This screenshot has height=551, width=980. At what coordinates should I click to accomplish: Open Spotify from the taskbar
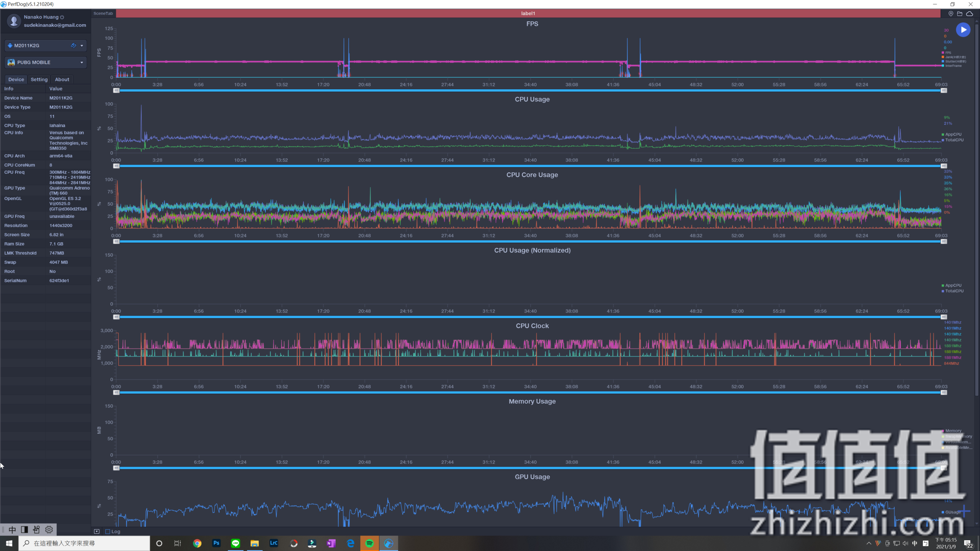pyautogui.click(x=369, y=543)
